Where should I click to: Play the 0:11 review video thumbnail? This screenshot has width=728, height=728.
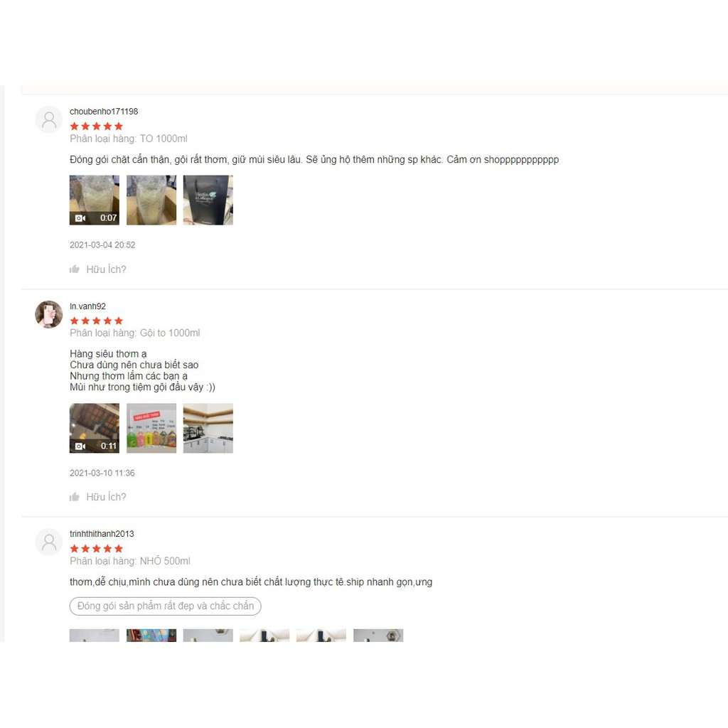(95, 428)
